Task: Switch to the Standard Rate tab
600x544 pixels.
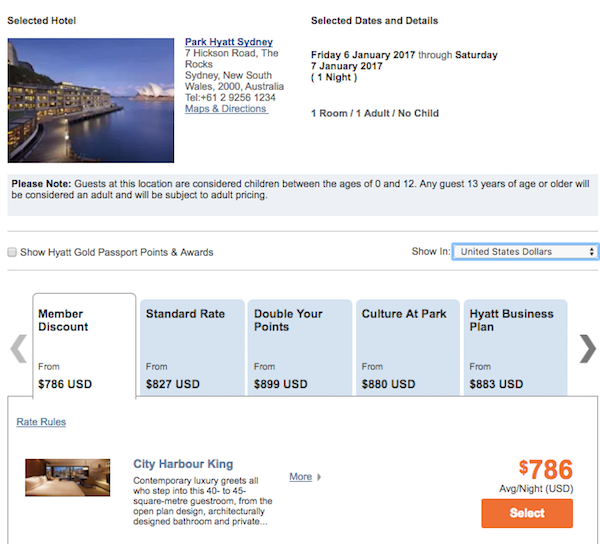Action: (192, 347)
